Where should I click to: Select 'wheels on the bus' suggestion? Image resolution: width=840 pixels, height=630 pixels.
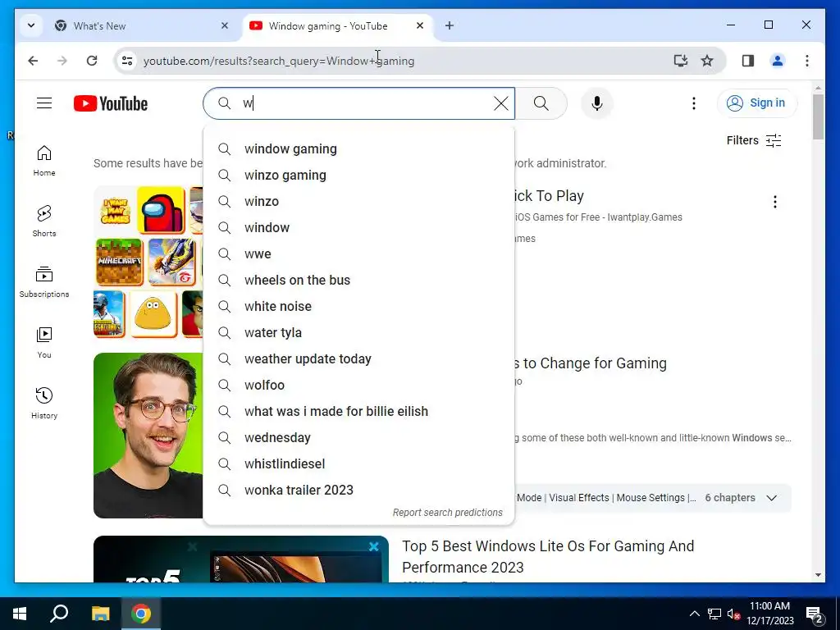[359, 281]
